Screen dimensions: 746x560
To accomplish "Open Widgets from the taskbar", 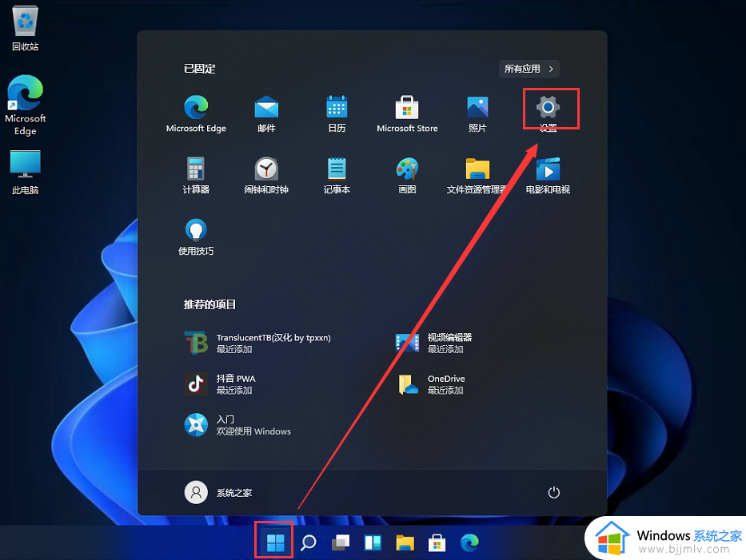I will pos(373,542).
